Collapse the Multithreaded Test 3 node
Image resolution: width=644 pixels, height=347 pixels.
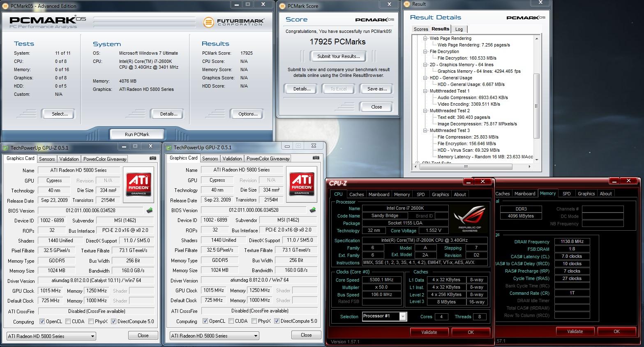tap(425, 130)
